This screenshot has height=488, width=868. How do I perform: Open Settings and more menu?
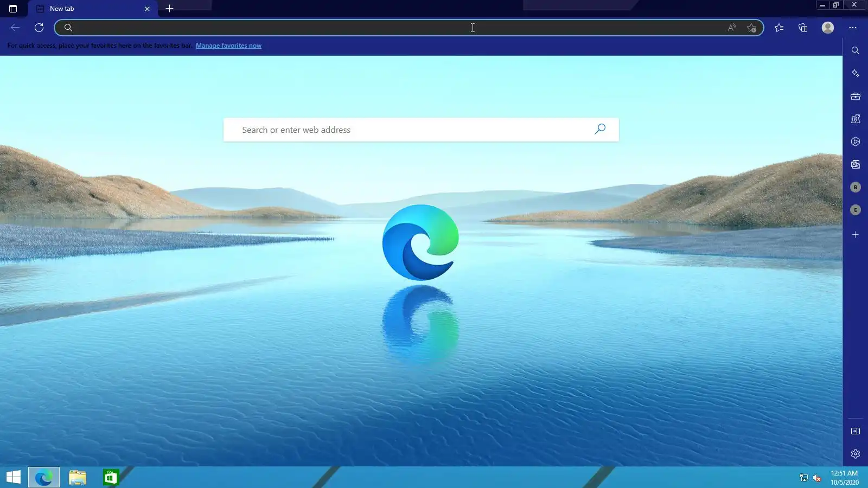[x=853, y=28]
